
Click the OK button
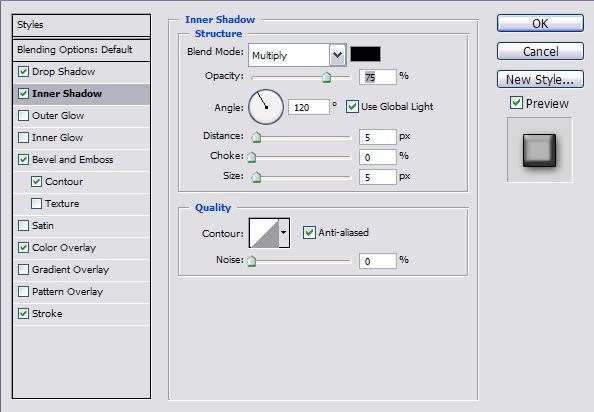tap(540, 23)
